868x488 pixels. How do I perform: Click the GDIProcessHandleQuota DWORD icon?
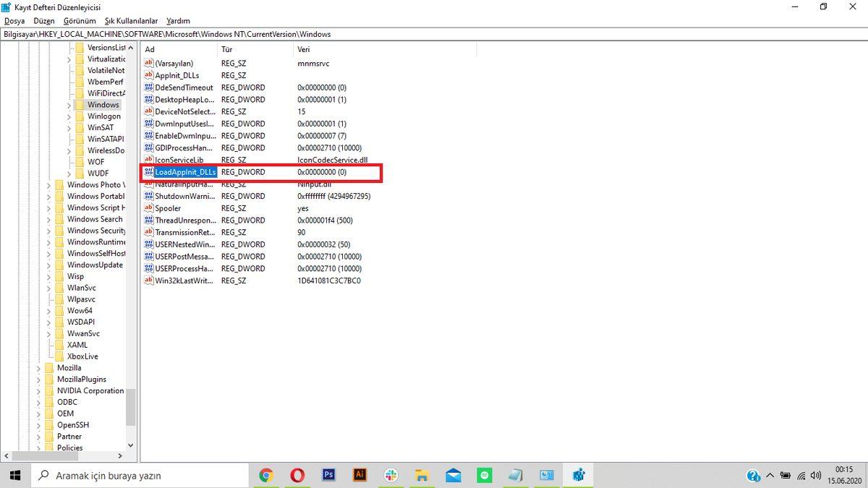pyautogui.click(x=149, y=147)
